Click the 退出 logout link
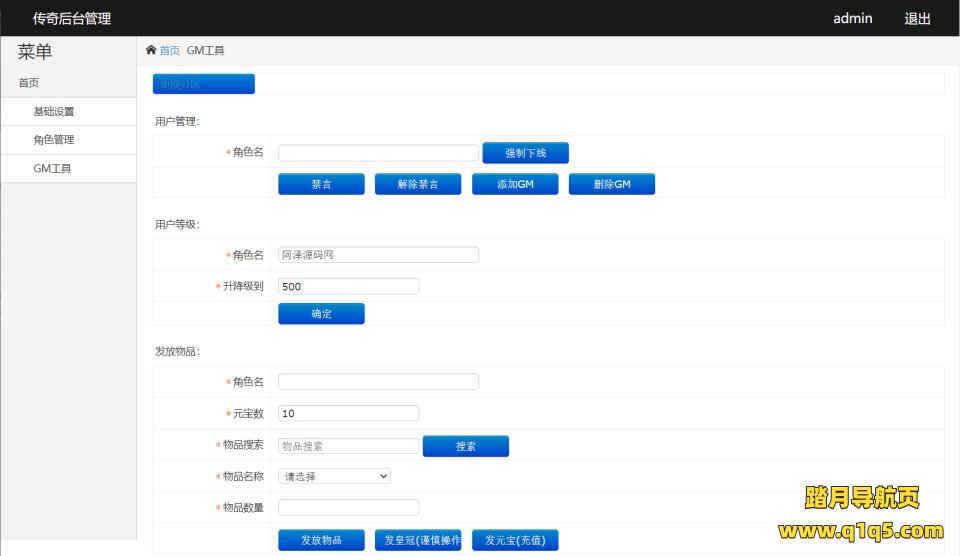 point(917,18)
